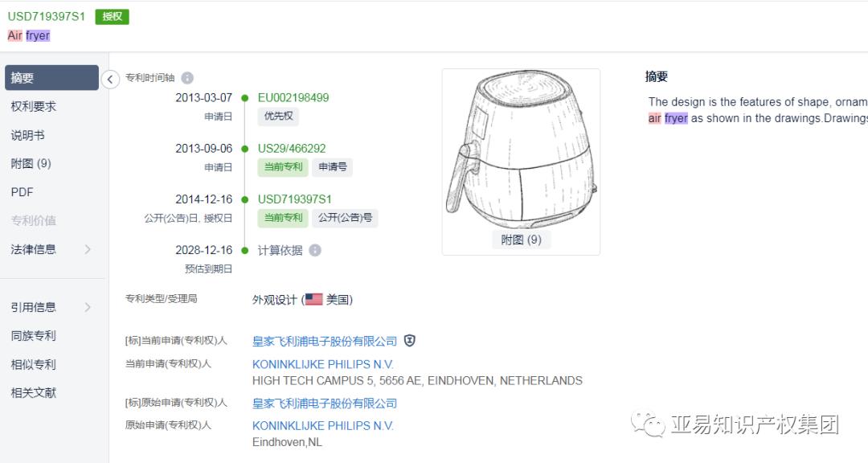Click the 优先权 tag button
The width and height of the screenshot is (868, 463).
tap(278, 116)
